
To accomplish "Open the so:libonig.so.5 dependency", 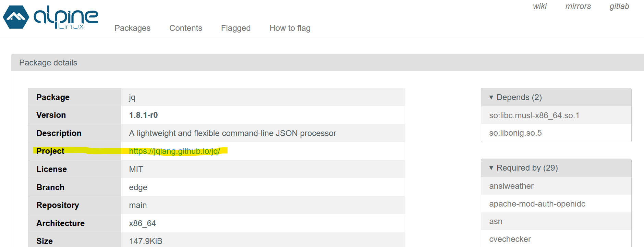I will click(515, 133).
